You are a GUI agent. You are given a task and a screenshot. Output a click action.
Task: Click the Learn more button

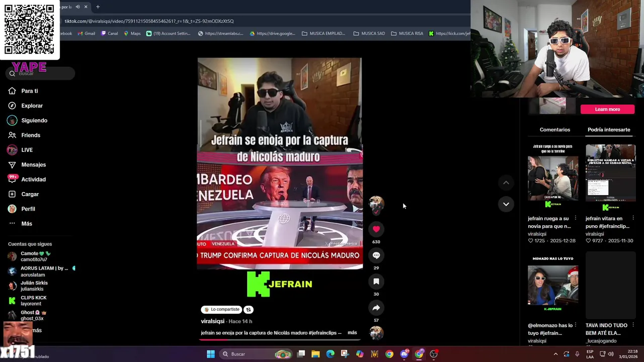pos(607,109)
